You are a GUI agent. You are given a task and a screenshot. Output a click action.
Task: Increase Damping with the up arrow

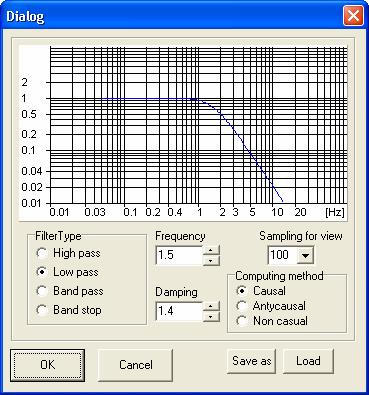(x=211, y=306)
